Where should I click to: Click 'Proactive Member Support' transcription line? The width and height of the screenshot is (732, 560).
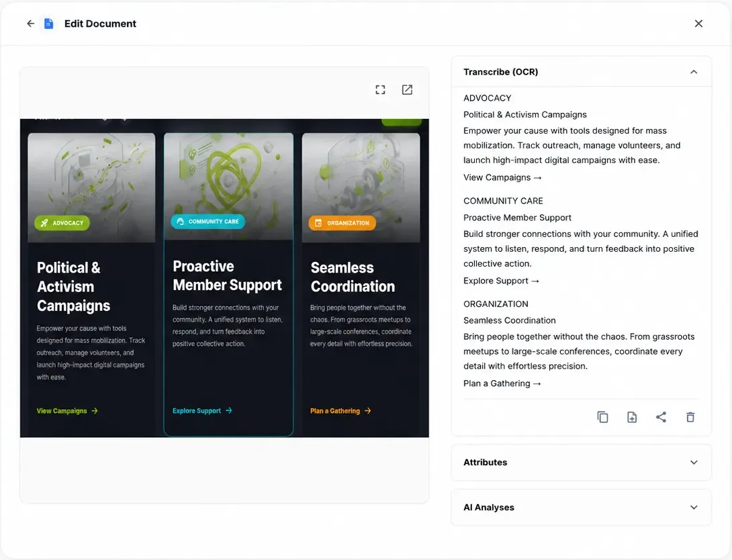tap(517, 218)
